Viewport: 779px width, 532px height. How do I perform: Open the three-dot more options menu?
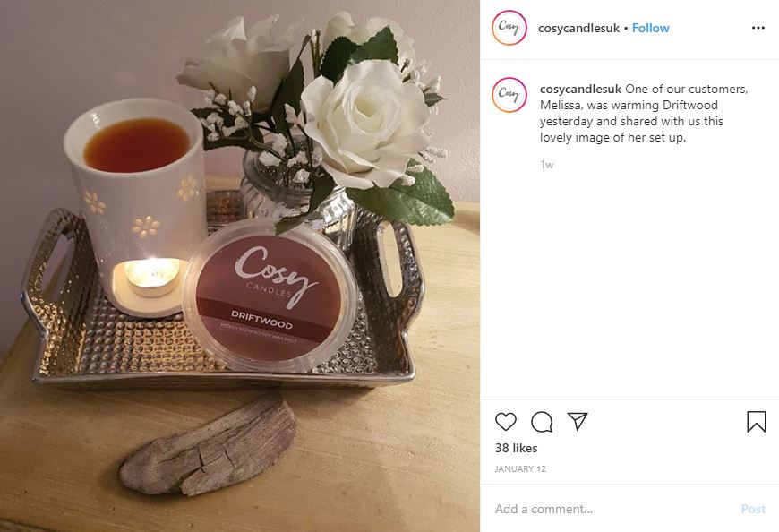point(758,28)
